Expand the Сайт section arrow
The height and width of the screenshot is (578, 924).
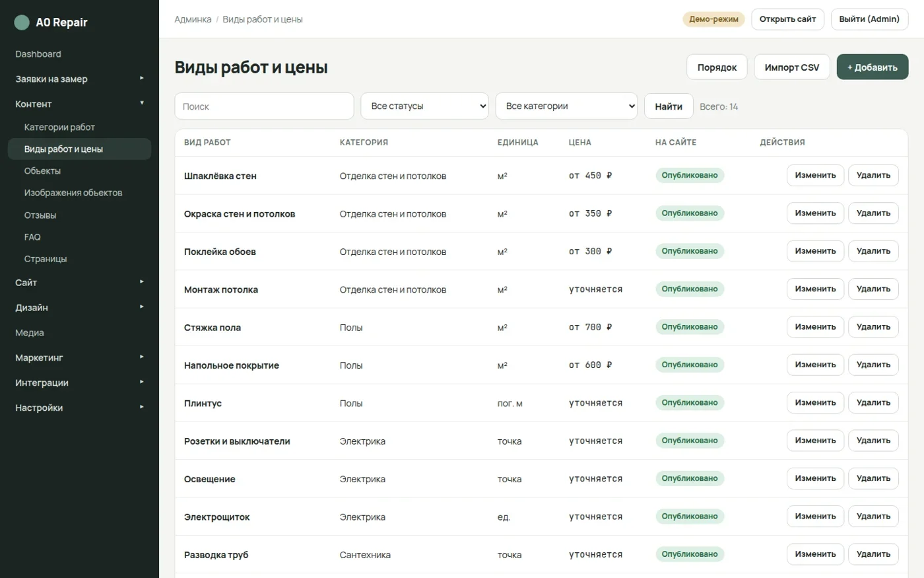pyautogui.click(x=141, y=281)
